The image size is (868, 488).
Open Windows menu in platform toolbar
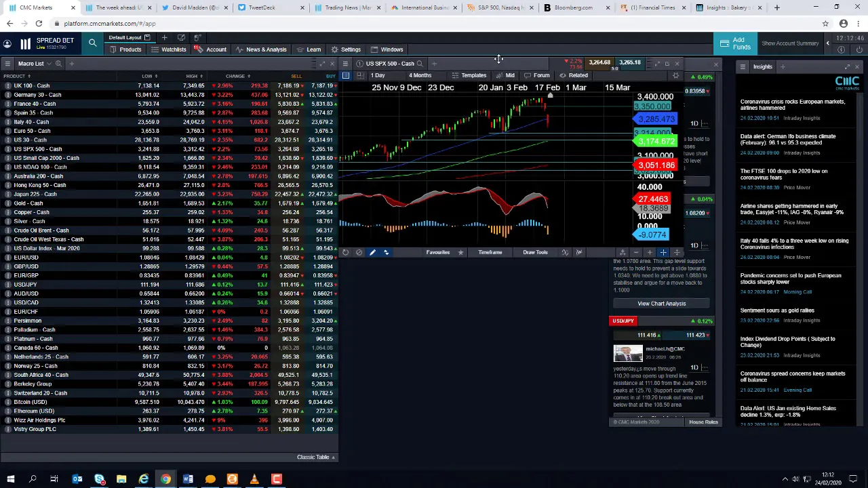[387, 49]
